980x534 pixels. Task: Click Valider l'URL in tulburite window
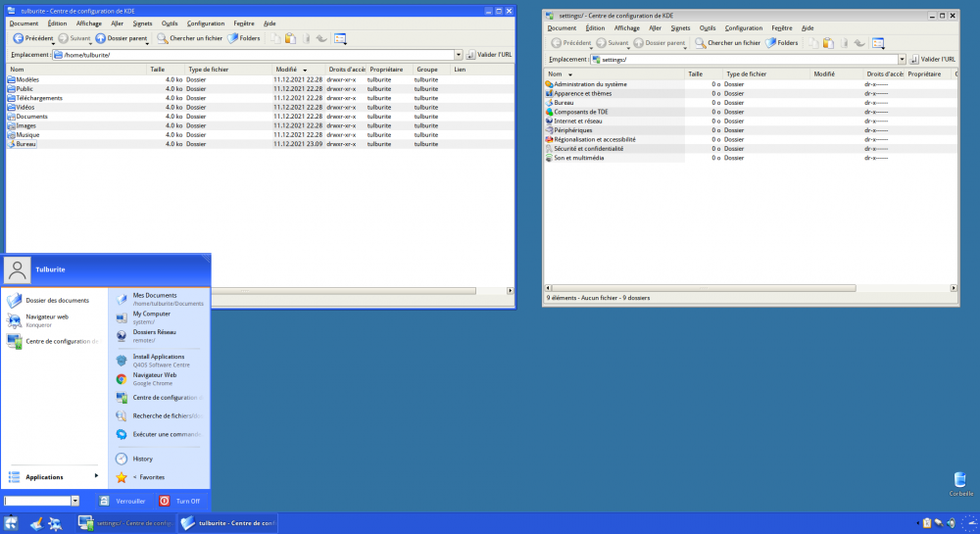click(x=489, y=55)
